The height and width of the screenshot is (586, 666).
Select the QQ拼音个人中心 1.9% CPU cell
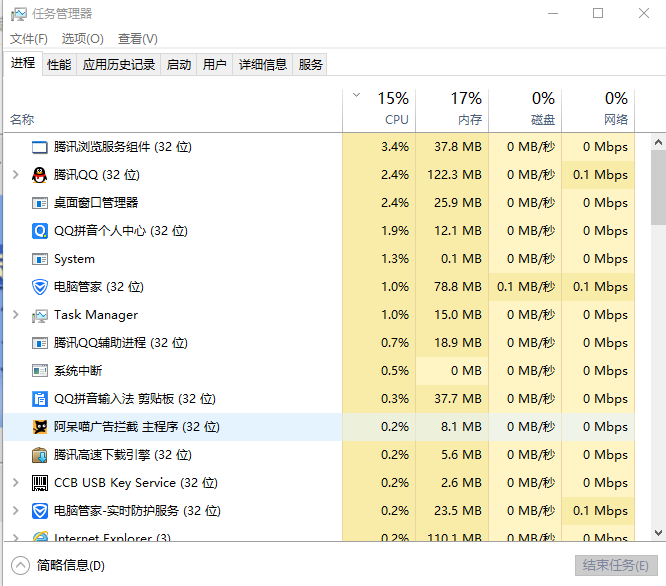click(379, 231)
